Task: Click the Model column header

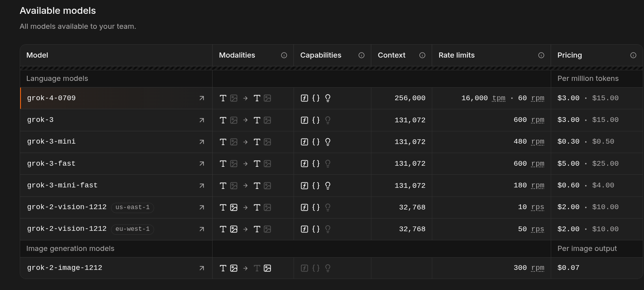Action: [38, 55]
